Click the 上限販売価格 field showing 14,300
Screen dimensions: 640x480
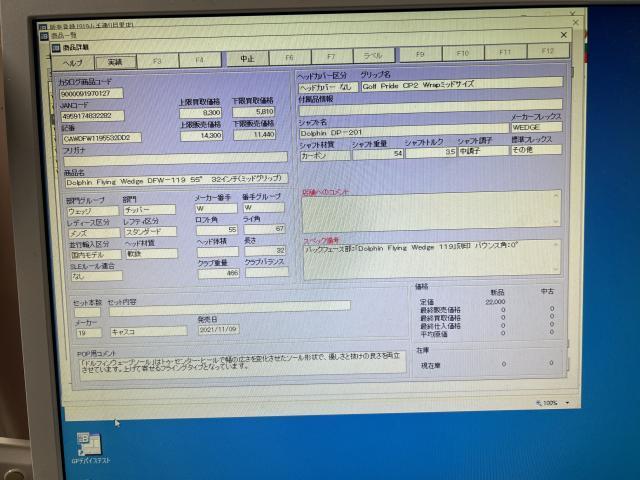[x=202, y=135]
